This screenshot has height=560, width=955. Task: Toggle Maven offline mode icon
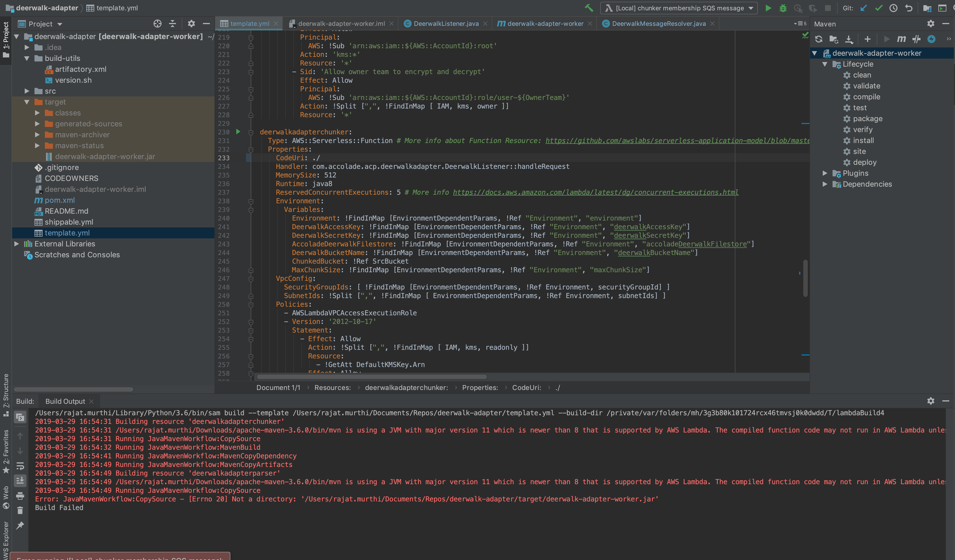[916, 39]
